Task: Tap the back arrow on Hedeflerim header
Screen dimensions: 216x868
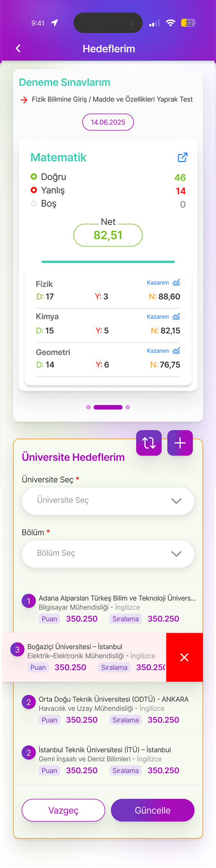Action: [18, 48]
